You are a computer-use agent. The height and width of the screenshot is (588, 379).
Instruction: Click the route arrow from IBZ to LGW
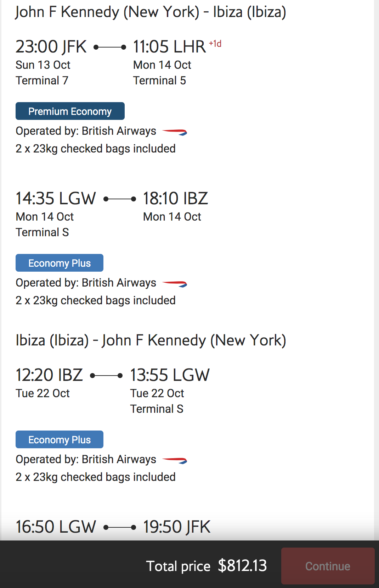[x=106, y=376]
